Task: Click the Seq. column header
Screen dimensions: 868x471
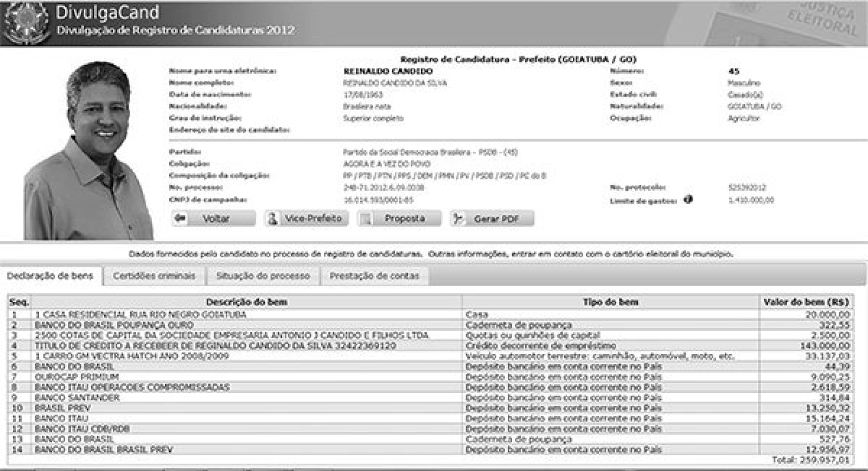Action: [20, 302]
